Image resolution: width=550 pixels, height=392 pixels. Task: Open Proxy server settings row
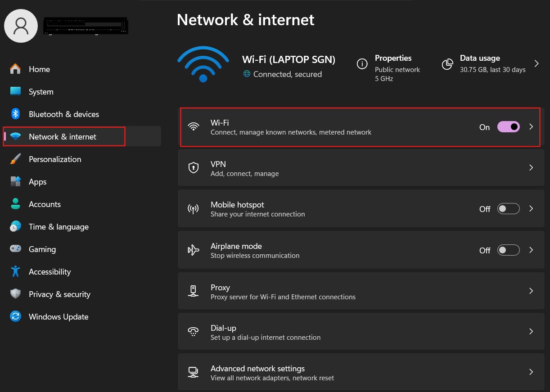point(361,291)
